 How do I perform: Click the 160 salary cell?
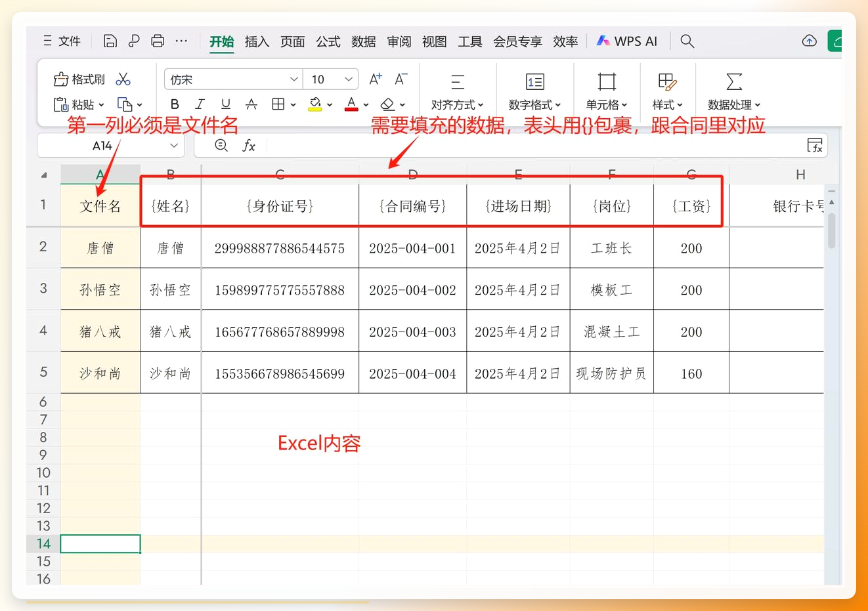tap(691, 373)
